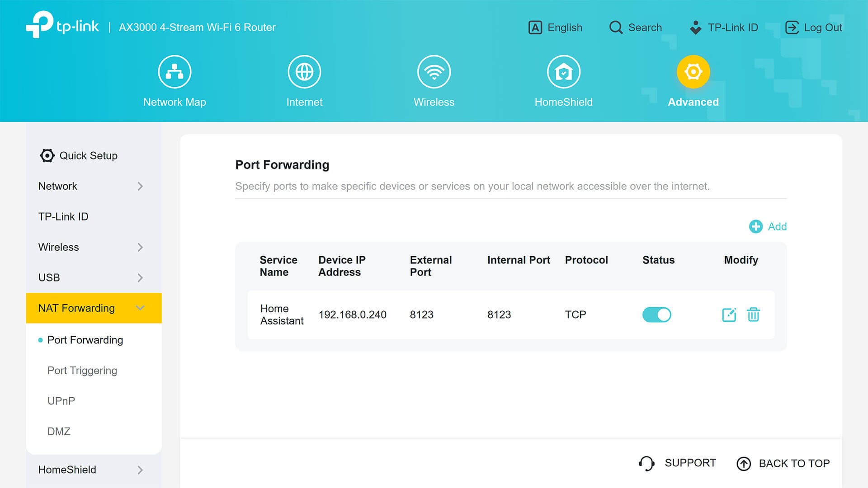
Task: Open the UPnP settings page
Action: coord(61,401)
